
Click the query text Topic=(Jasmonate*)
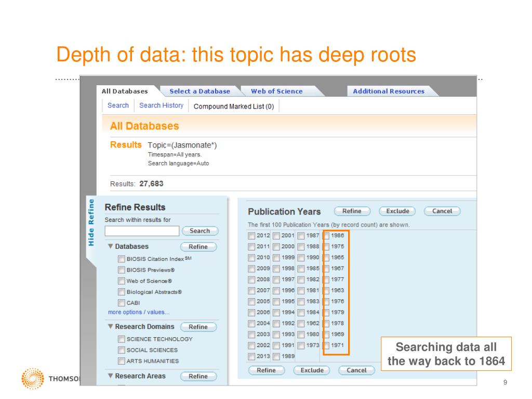pyautogui.click(x=182, y=145)
